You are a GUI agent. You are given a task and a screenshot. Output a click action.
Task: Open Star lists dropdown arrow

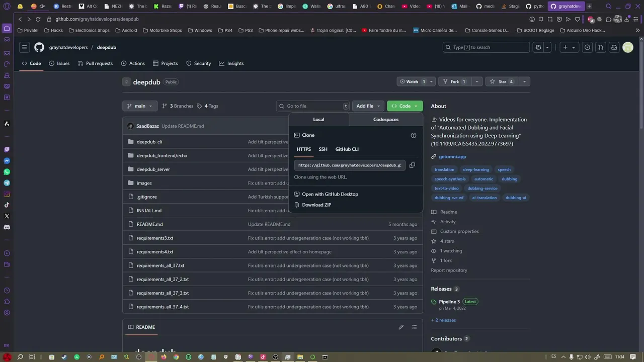[x=524, y=81]
